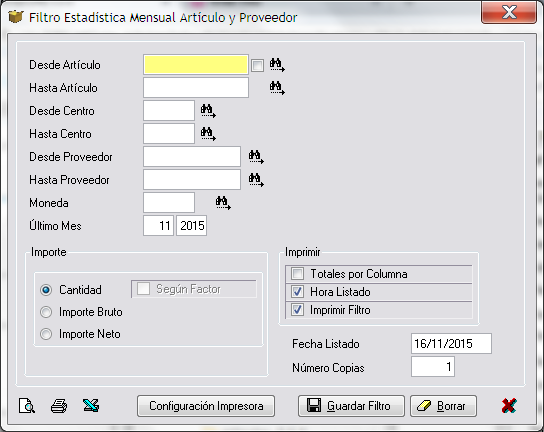
Task: Open lookup for Desde Artículo field
Action: [277, 65]
